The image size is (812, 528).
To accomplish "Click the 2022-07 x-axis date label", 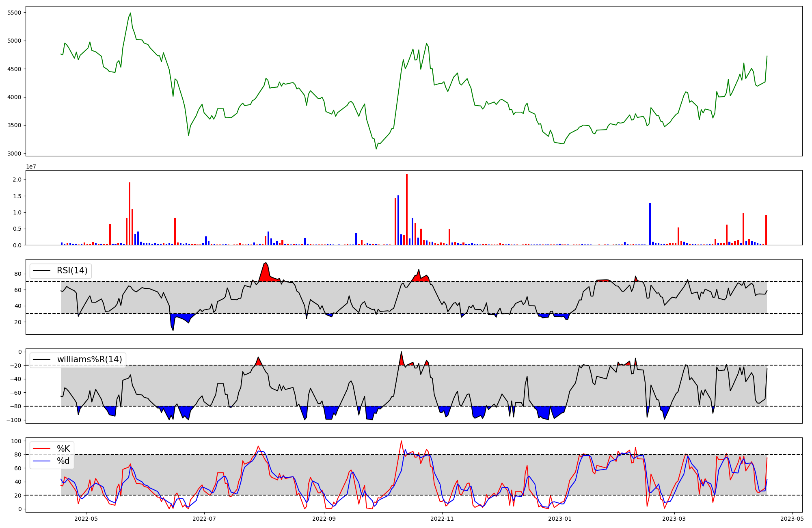I will 204,519.
